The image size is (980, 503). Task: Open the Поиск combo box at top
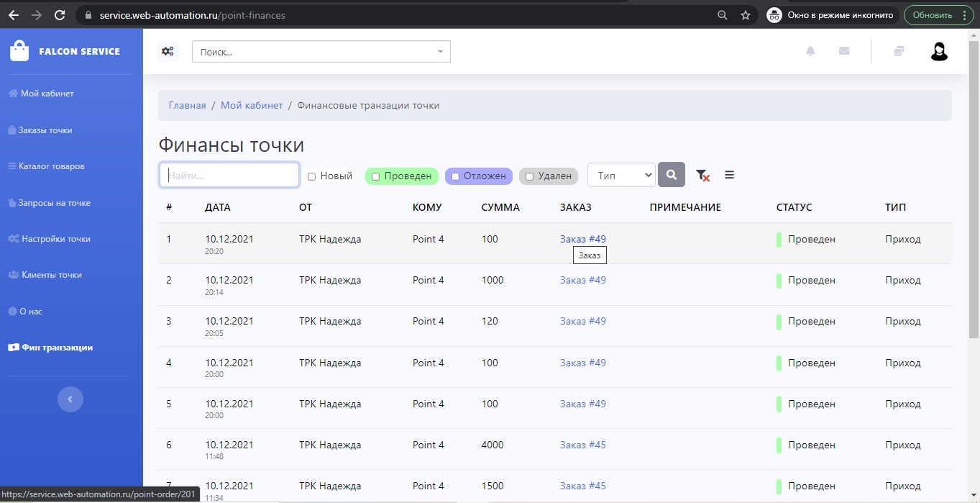point(321,52)
